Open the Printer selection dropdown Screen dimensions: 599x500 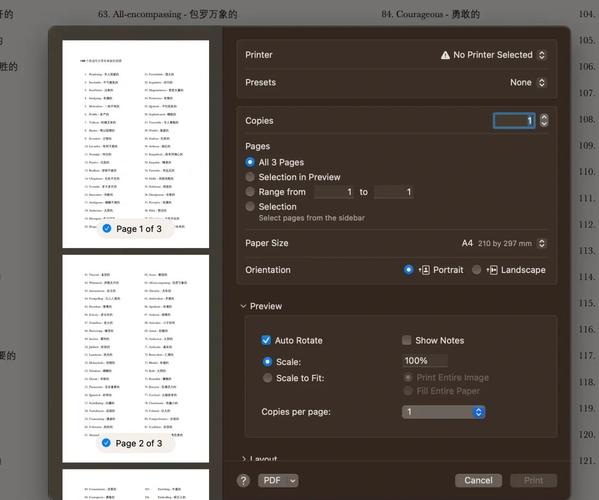pos(493,55)
